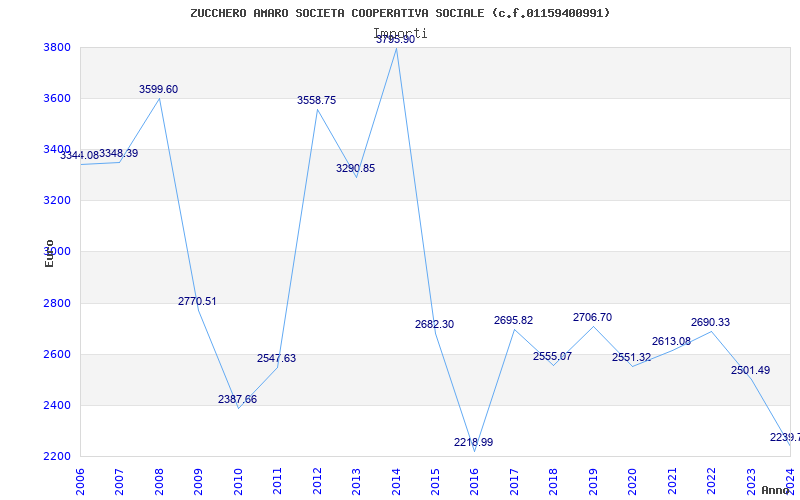Image resolution: width=800 pixels, height=500 pixels.
Task: Click the 2014 x-axis year label
Action: tap(396, 482)
